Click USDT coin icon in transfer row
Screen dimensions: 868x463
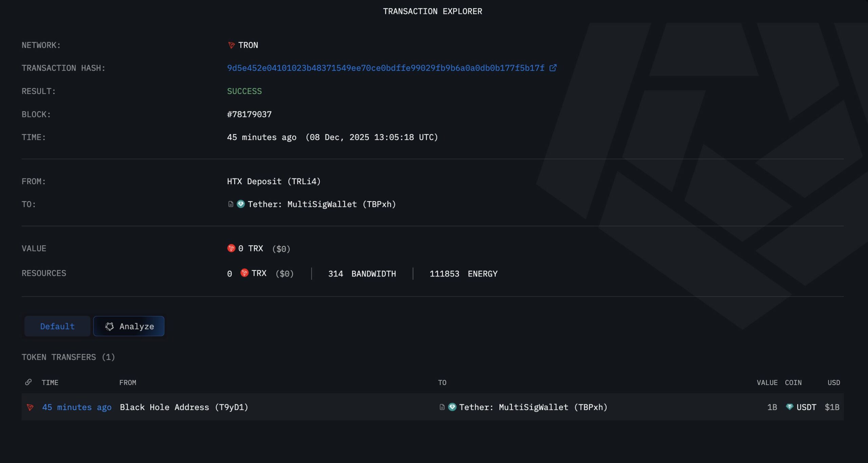[789, 407]
